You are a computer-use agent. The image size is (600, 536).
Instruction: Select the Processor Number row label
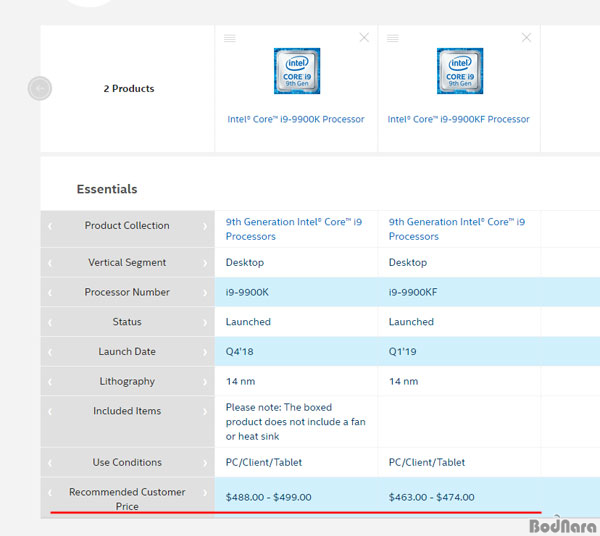coord(127,292)
